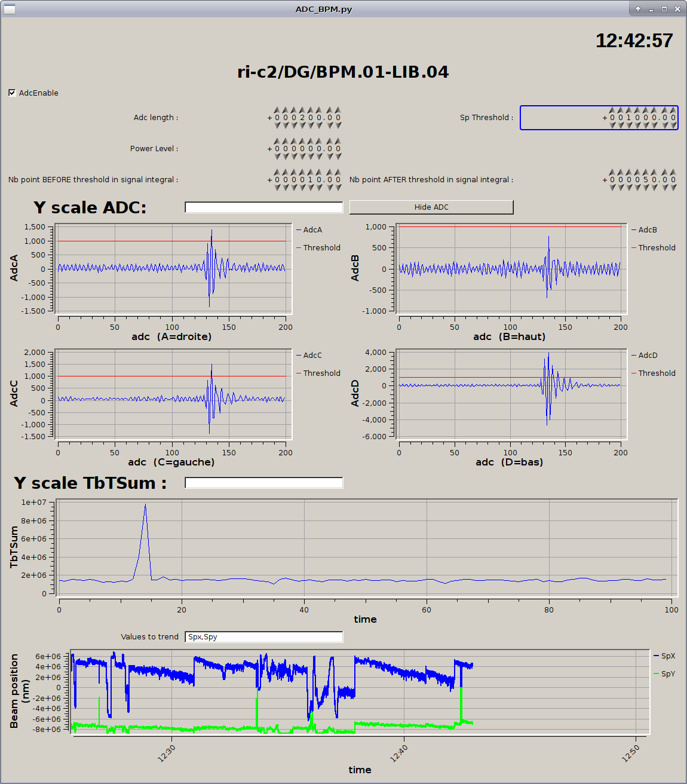Click the Hide ADC button
Viewport: 687px width, 784px height.
pos(431,207)
